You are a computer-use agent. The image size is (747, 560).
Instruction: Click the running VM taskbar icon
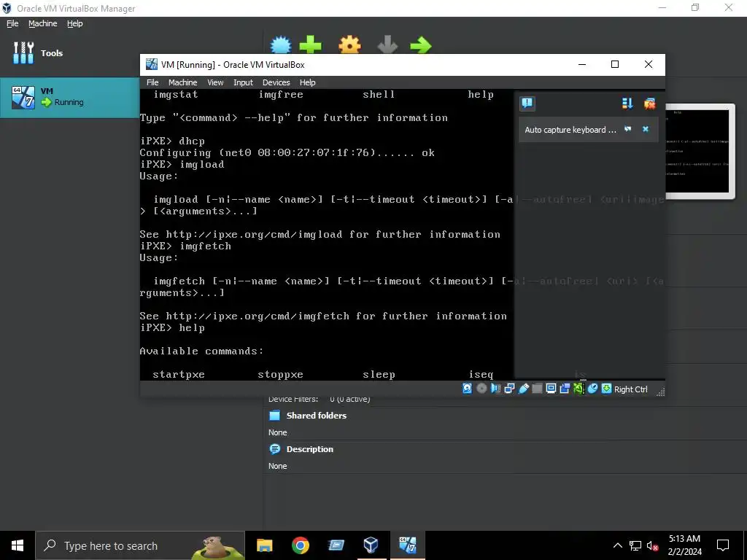click(x=407, y=545)
